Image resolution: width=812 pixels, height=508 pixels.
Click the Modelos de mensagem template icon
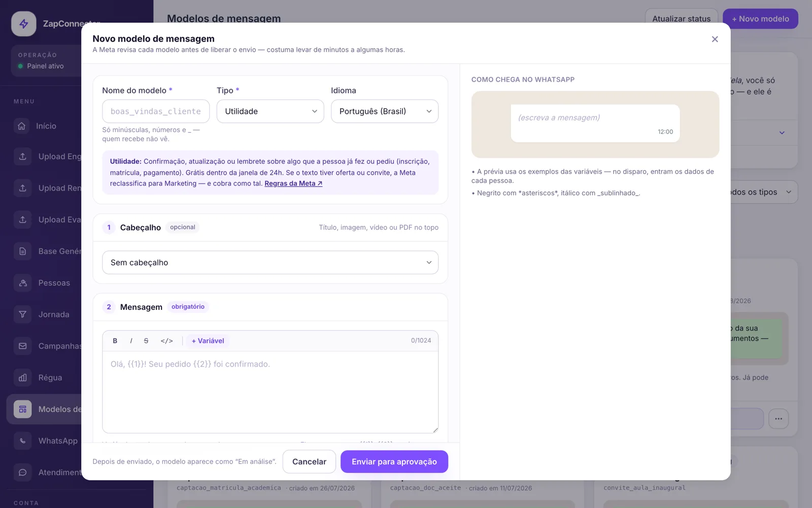[23, 409]
